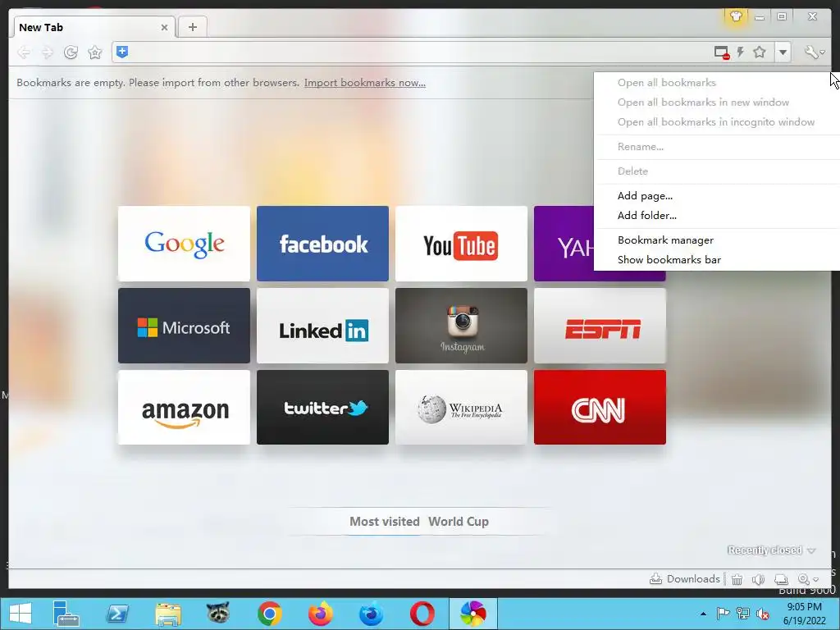Open the YouTube tile
This screenshot has width=840, height=630.
point(461,244)
